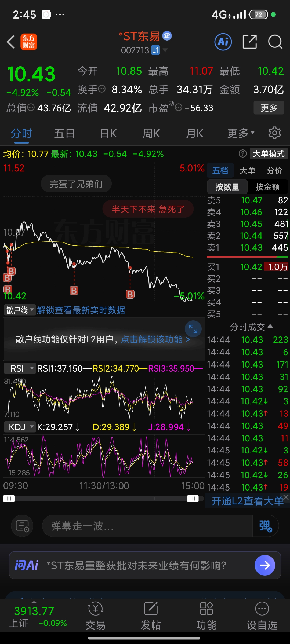Tap the L1 data level badge
The width and height of the screenshot is (290, 644).
[155, 50]
